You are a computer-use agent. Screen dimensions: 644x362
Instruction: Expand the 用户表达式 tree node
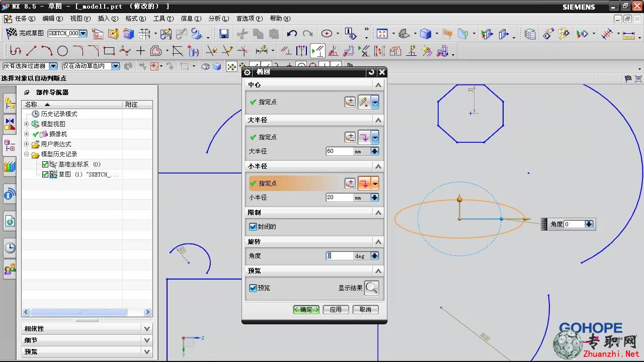click(x=27, y=144)
